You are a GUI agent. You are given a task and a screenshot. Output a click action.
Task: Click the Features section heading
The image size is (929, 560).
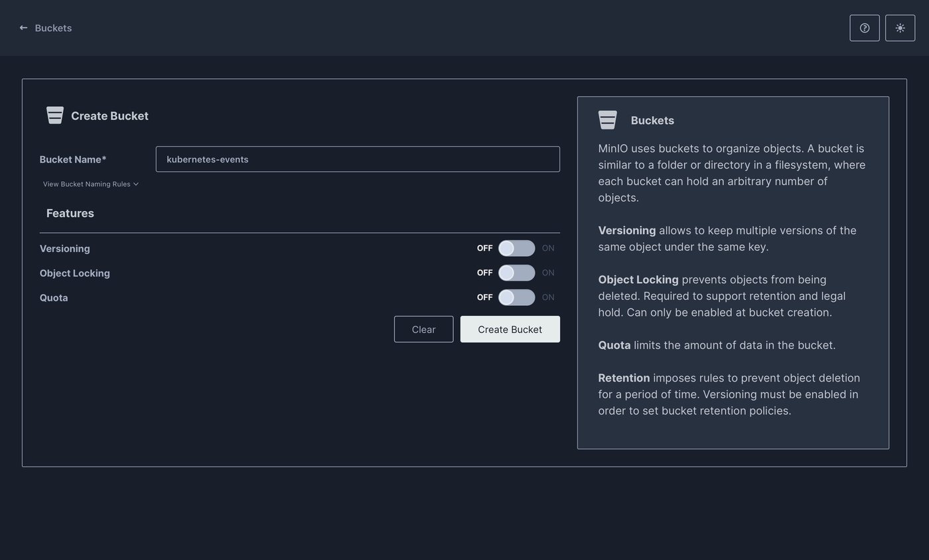pyautogui.click(x=70, y=213)
